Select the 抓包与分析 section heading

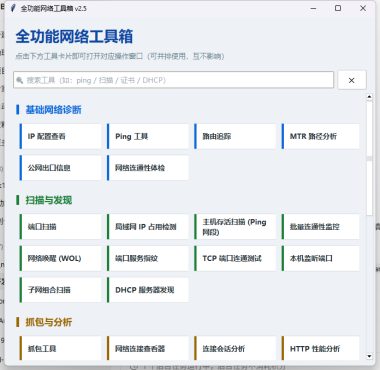click(49, 322)
